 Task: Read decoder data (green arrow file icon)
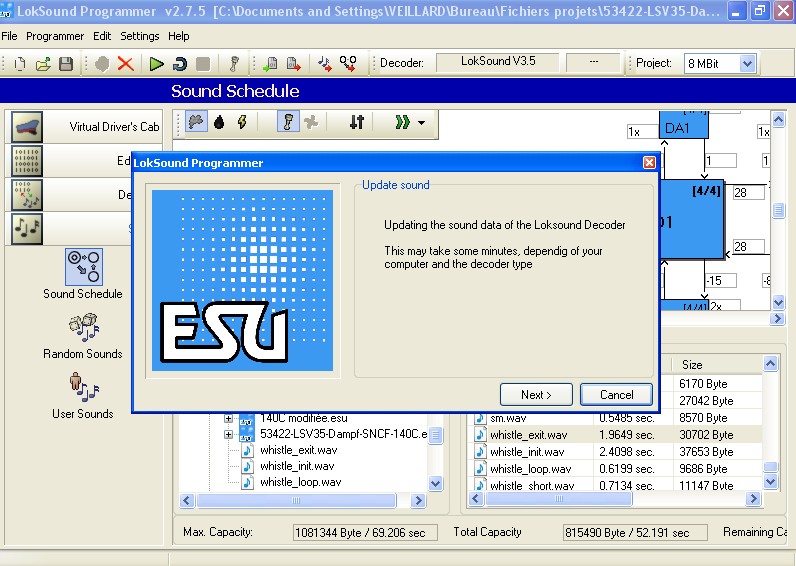pos(270,64)
